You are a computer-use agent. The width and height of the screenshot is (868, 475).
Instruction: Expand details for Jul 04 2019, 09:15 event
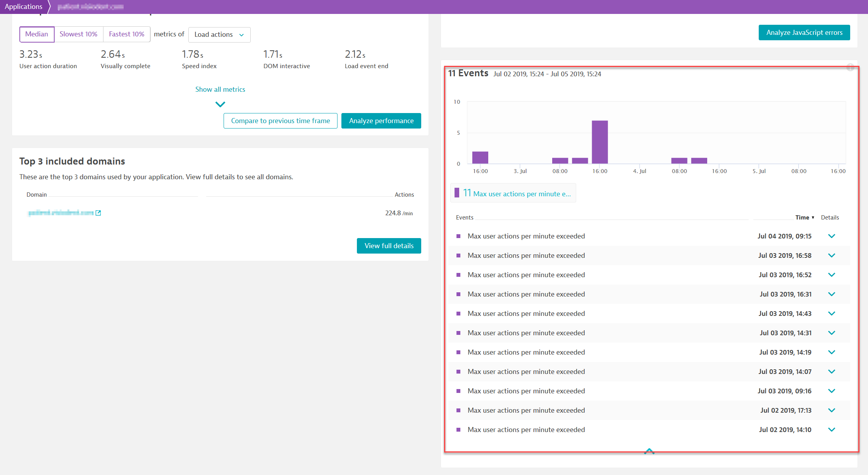(832, 236)
